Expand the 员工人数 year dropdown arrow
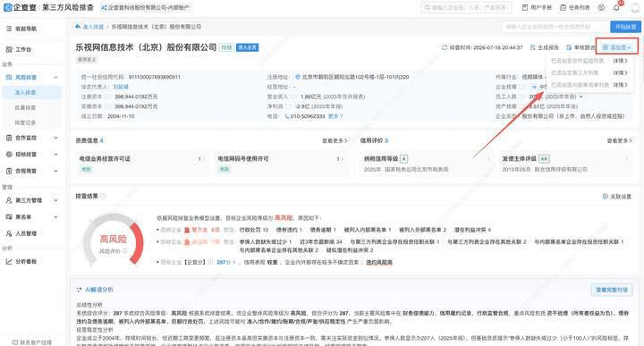 (x=580, y=97)
